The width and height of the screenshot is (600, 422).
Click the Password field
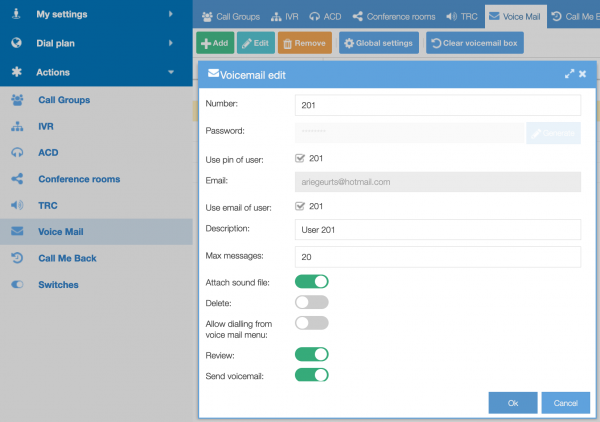[409, 133]
